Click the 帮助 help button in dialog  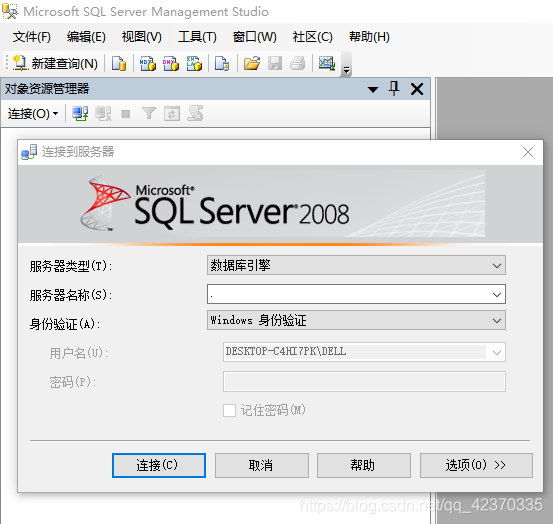tap(364, 465)
